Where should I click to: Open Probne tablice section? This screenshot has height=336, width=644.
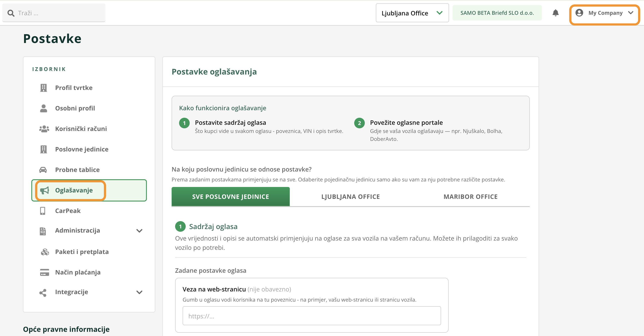click(89, 170)
